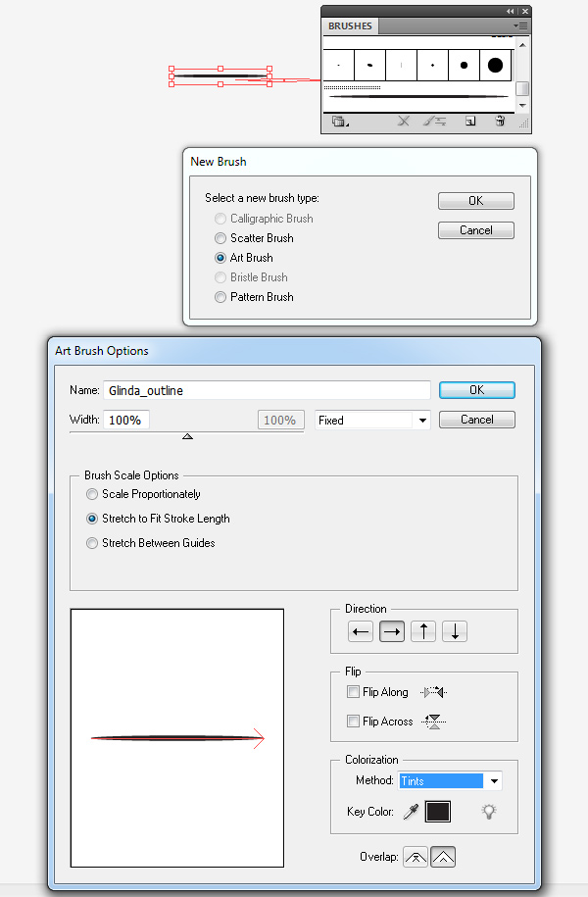This screenshot has width=588, height=897.
Task: Set brush direction to left arrow
Action: click(x=361, y=631)
